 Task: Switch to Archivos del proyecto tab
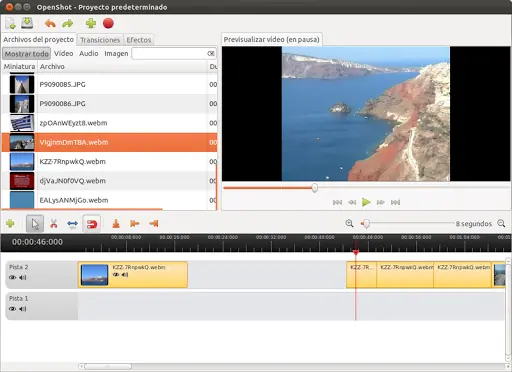pyautogui.click(x=39, y=39)
